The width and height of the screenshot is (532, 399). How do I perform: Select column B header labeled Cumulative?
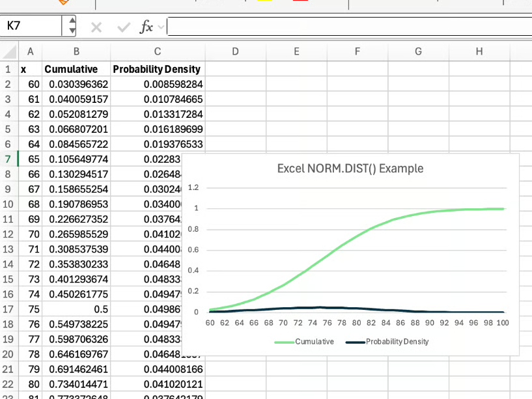76,51
